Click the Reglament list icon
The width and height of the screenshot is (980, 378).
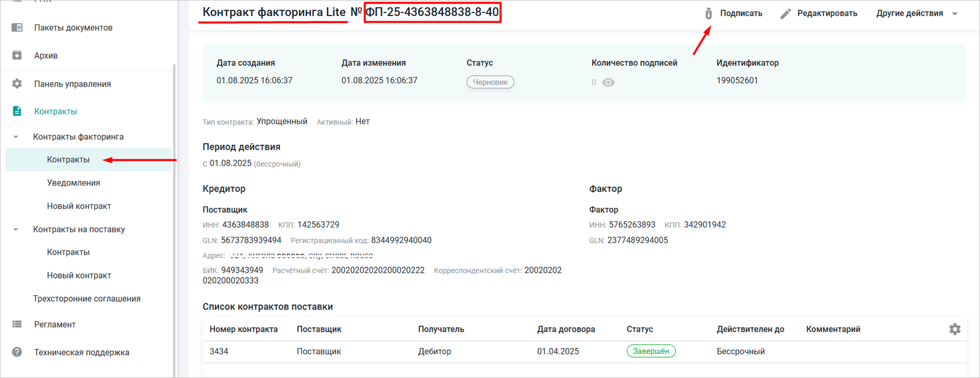point(17,324)
